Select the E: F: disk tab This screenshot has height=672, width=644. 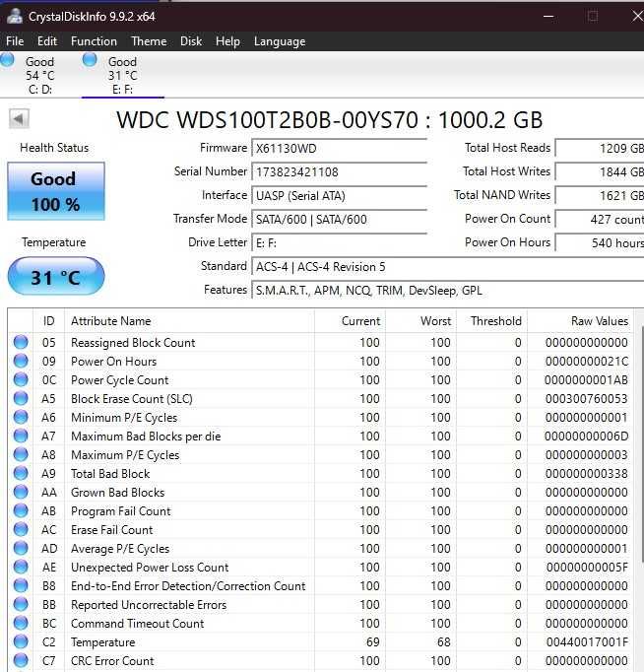[122, 75]
